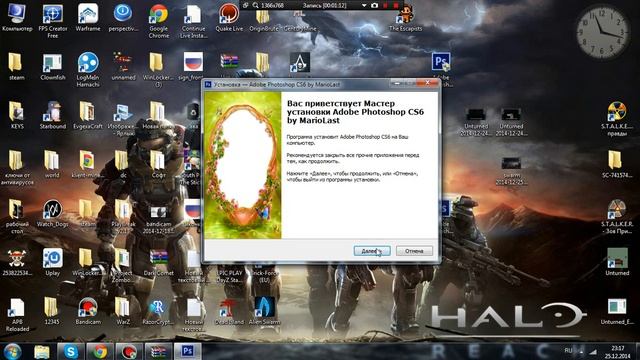Select the 12345 folder icon
Viewport: 640px width, 360px height.
coord(52,311)
